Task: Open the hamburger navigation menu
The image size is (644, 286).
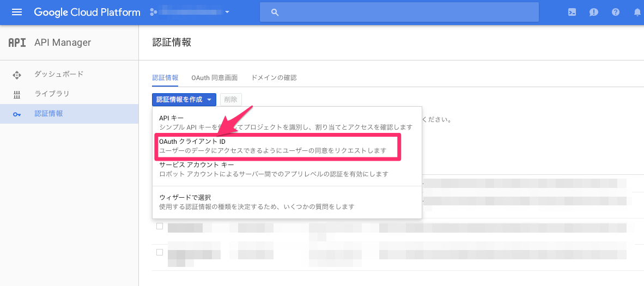Action: 16,12
